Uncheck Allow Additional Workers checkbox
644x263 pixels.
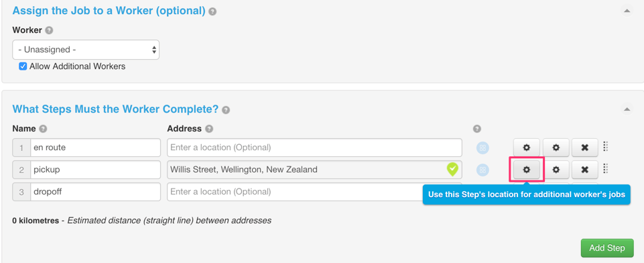pos(23,66)
